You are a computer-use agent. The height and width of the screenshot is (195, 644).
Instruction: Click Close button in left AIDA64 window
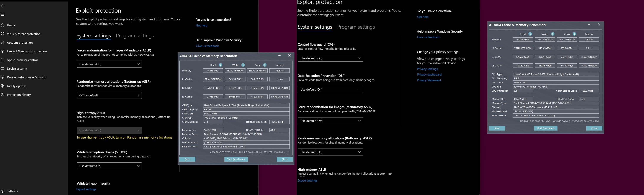coord(284,159)
